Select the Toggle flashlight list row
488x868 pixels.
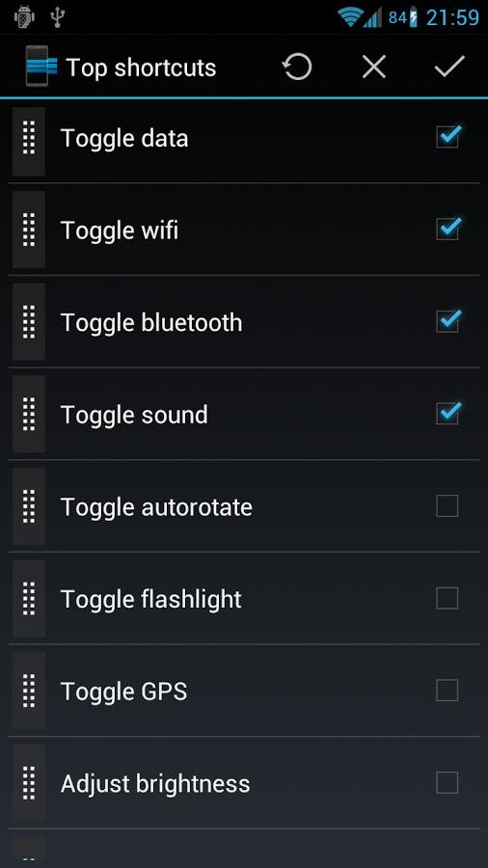(x=244, y=598)
